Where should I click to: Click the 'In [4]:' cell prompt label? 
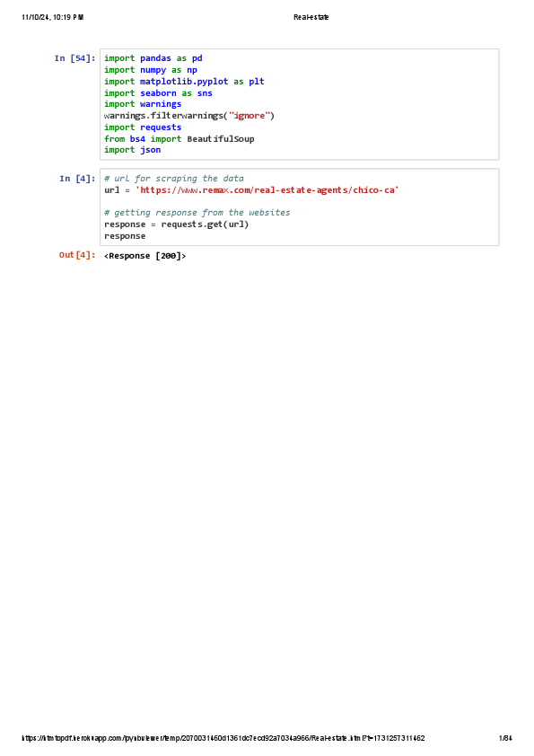[77, 179]
